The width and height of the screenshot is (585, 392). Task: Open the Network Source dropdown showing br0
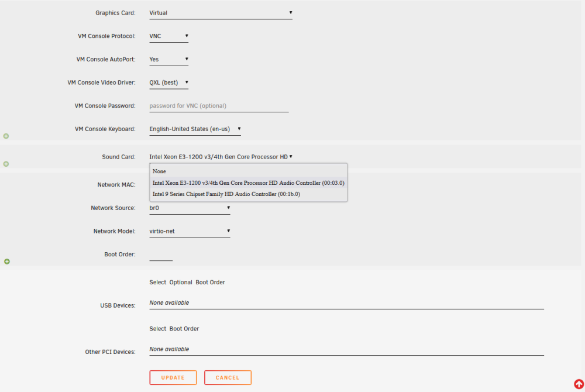click(190, 208)
